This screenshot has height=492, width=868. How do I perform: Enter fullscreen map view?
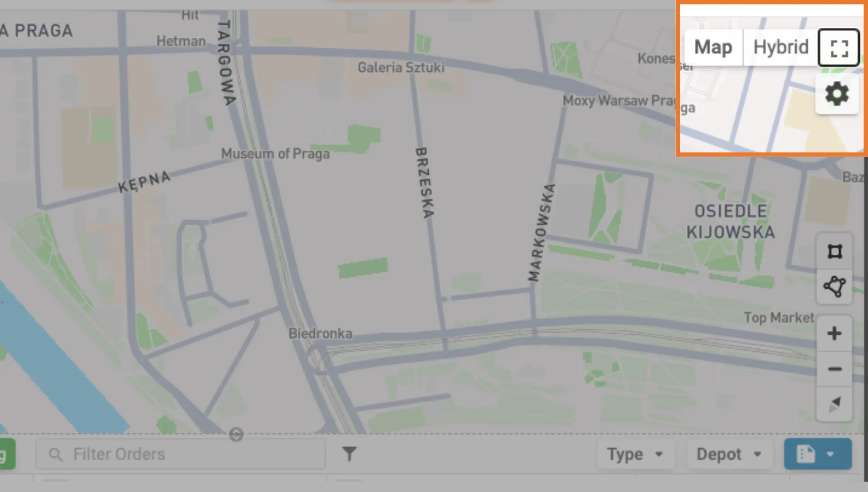[839, 48]
